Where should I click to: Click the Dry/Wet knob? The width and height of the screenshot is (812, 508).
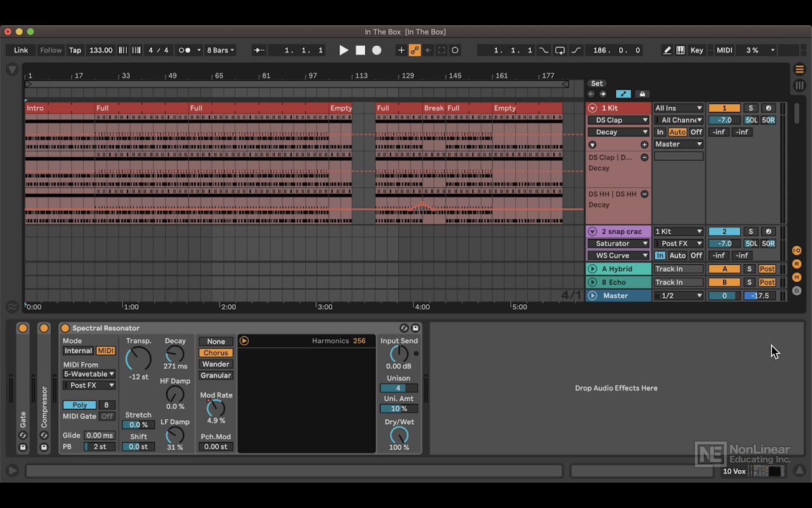pos(399,435)
